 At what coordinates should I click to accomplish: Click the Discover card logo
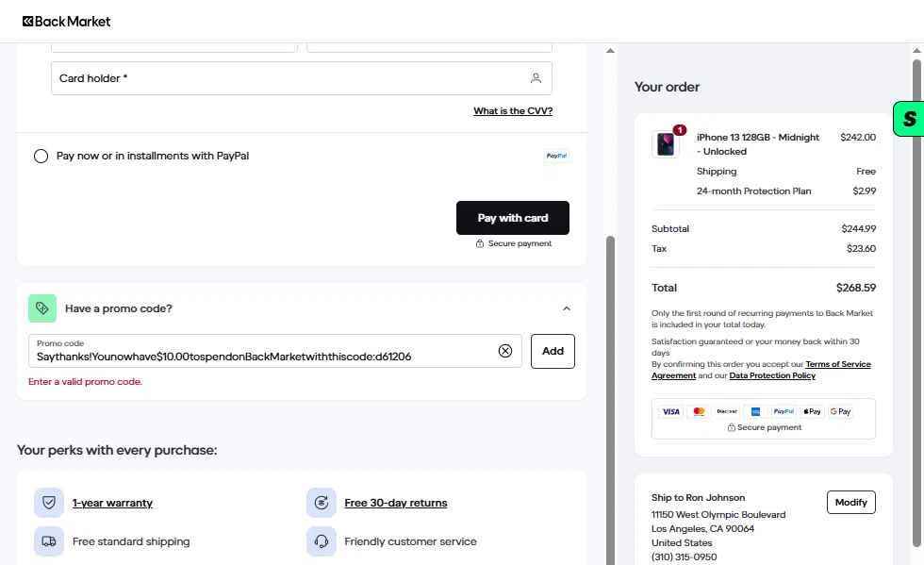(x=727, y=411)
